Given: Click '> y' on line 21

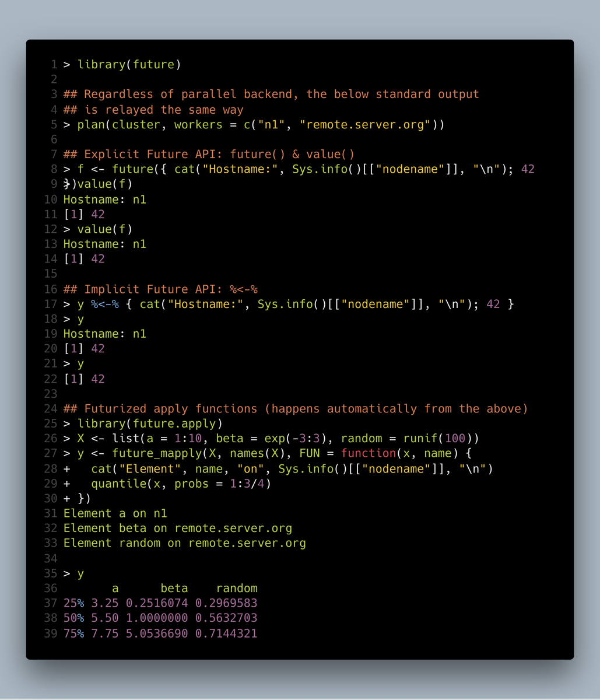Looking at the screenshot, I should click(x=73, y=363).
